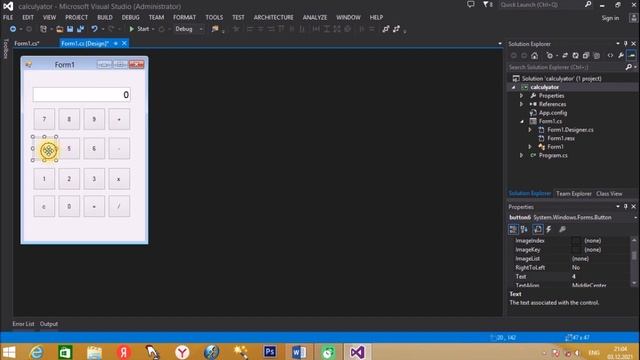The height and width of the screenshot is (360, 640).
Task: Click the wrench Properties icon in Solution Explorer
Action: (621, 56)
